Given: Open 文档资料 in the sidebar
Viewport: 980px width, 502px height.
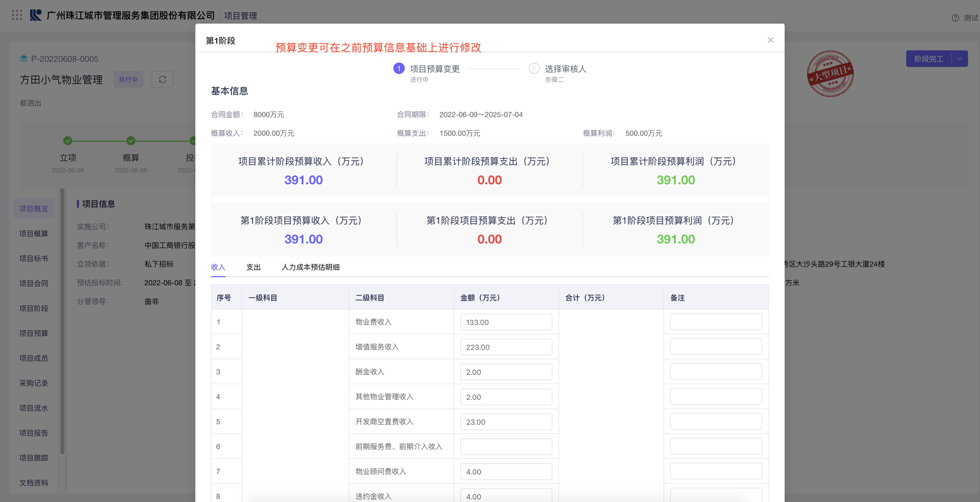Looking at the screenshot, I should [x=34, y=482].
